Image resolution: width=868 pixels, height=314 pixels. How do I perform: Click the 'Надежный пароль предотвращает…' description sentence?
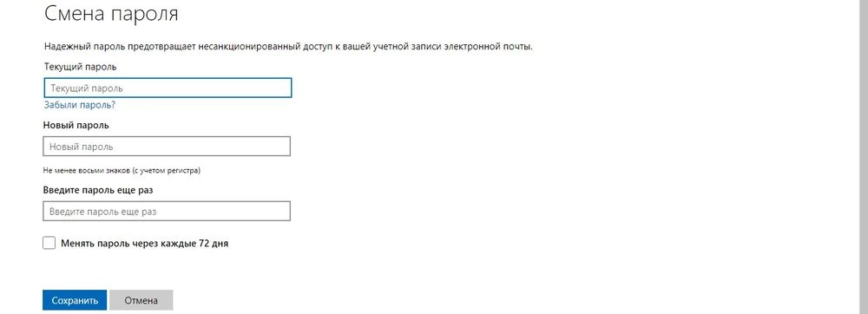pos(288,47)
